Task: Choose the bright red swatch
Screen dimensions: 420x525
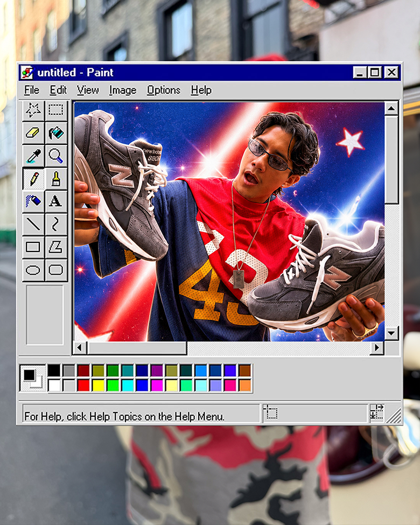Action: tap(83, 386)
